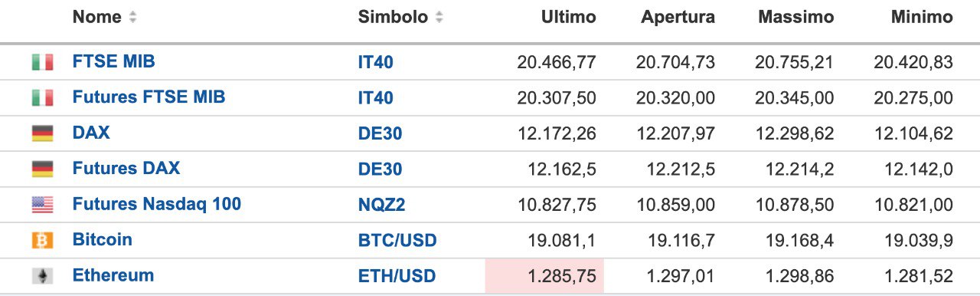The height and width of the screenshot is (296, 980).
Task: Click the Italian flag beside FTSE MIB
Action: point(42,62)
